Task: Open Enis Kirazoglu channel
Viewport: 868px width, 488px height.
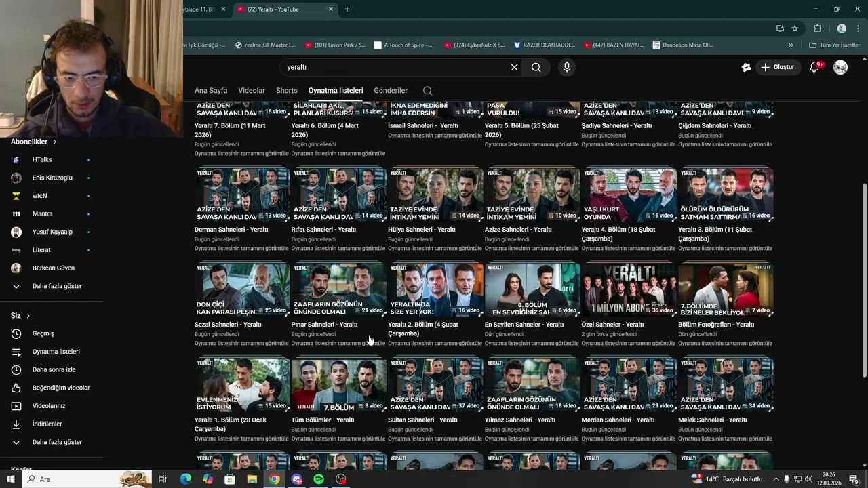Action: pyautogui.click(x=52, y=178)
